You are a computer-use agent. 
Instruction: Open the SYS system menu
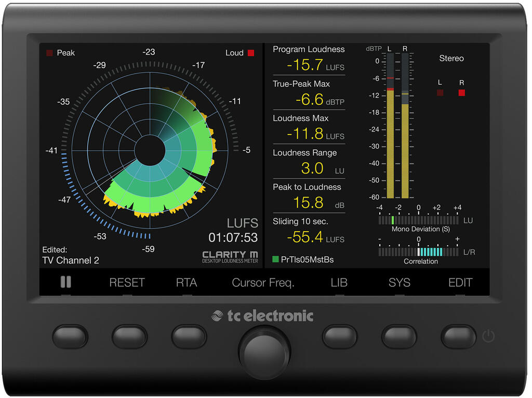[399, 283]
